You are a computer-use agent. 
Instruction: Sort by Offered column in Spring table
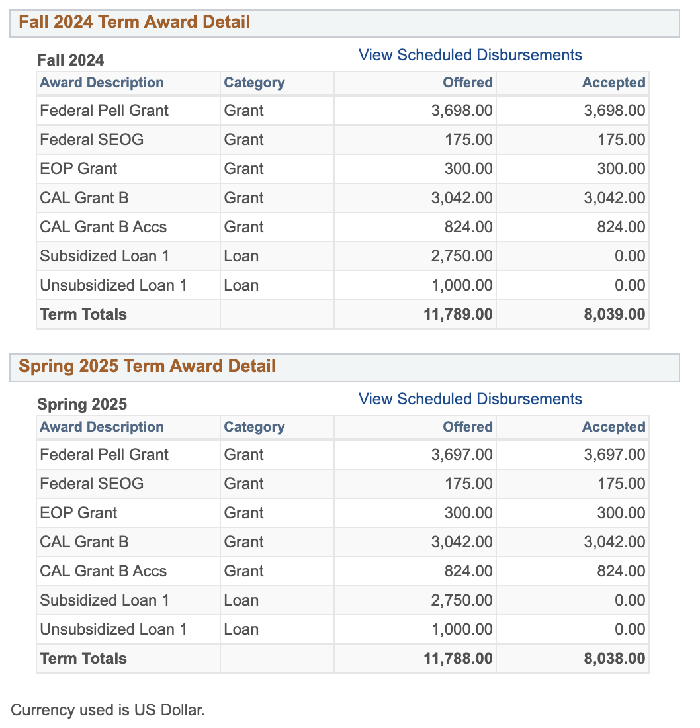click(x=468, y=427)
